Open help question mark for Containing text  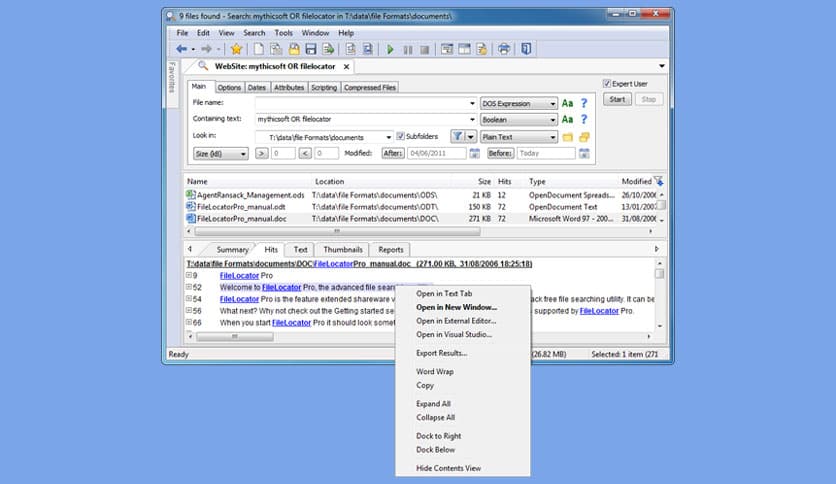[x=584, y=119]
